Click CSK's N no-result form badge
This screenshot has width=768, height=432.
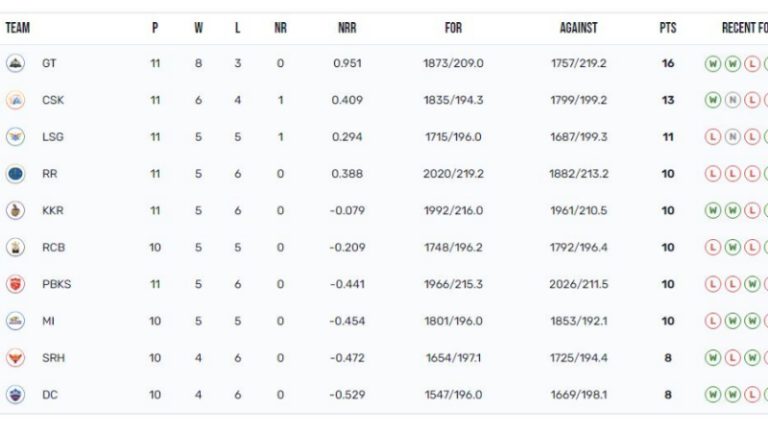pyautogui.click(x=732, y=100)
